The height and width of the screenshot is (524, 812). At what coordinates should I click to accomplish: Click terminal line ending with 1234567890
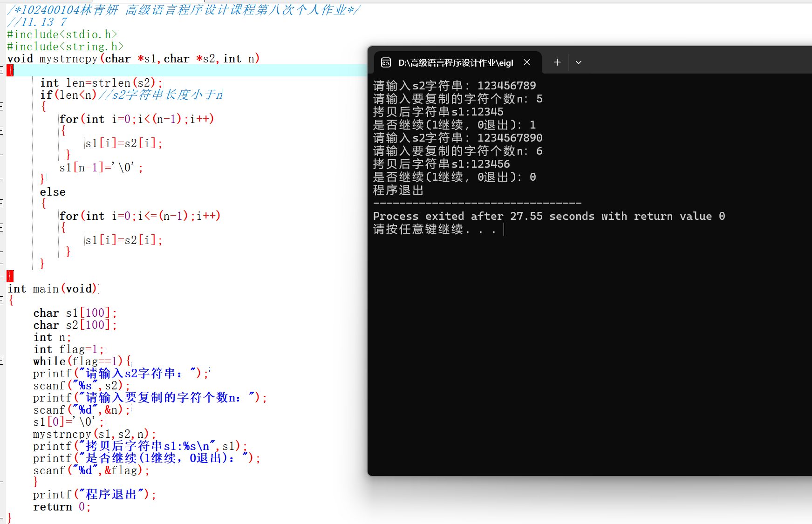pos(458,138)
